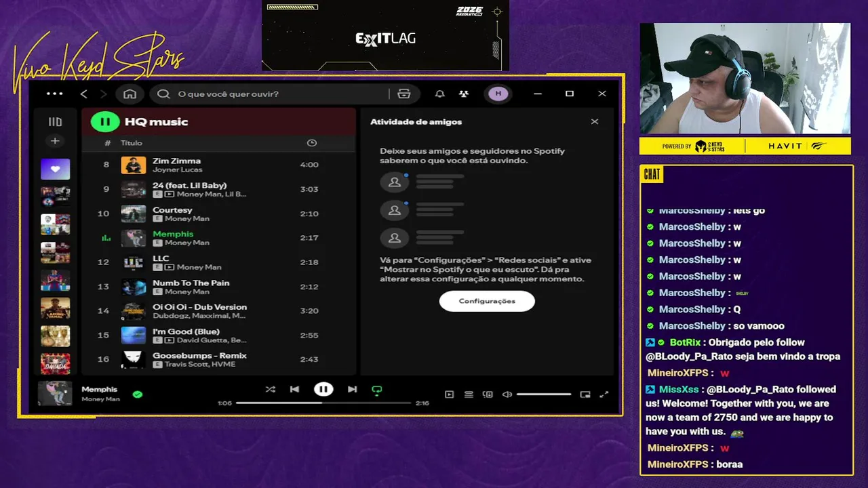
Task: Toggle the green repeat button
Action: pos(377,390)
